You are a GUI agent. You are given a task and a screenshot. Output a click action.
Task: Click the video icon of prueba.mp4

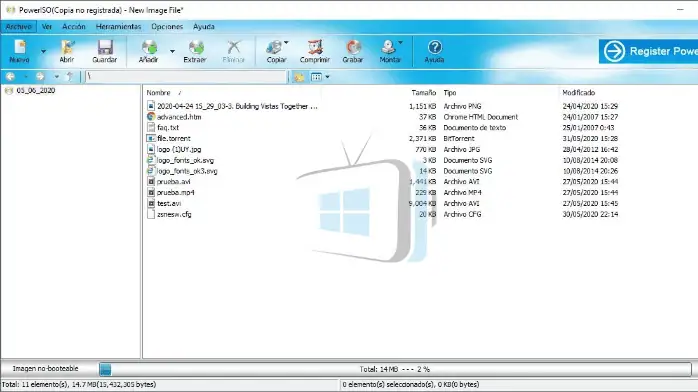[151, 193]
